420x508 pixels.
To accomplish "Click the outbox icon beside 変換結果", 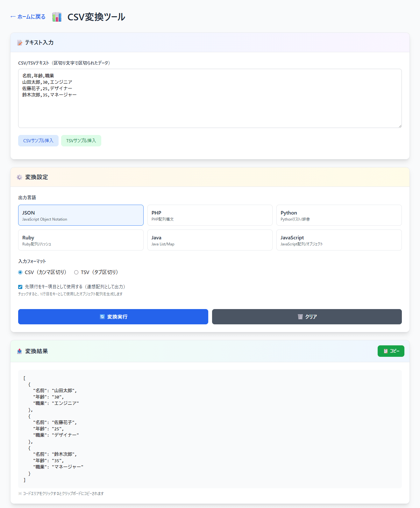I will (x=19, y=351).
